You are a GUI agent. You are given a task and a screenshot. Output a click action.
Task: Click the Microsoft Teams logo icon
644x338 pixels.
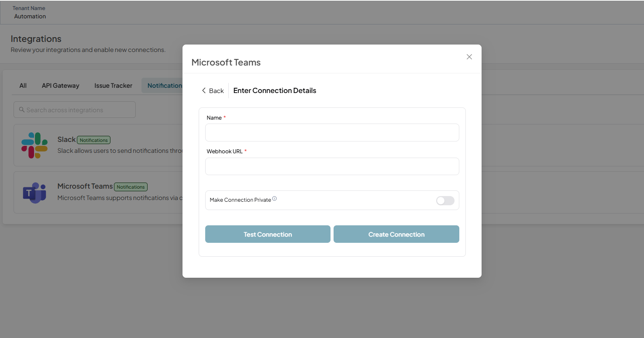tap(34, 193)
